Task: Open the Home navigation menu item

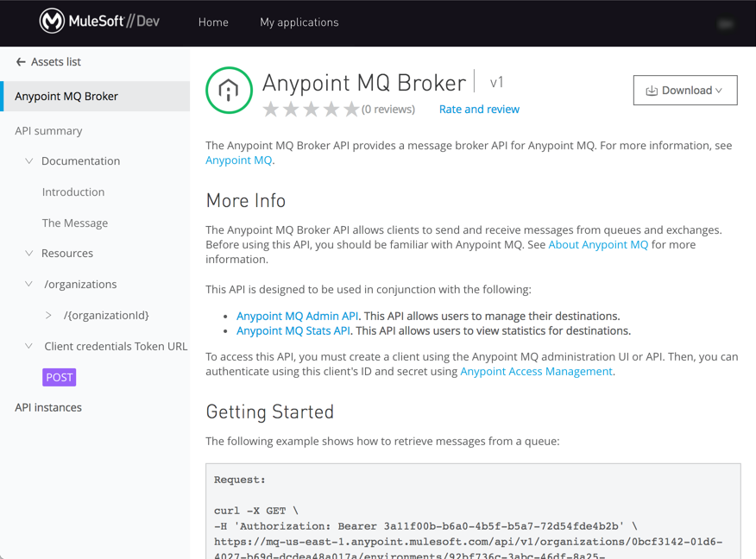Action: 213,22
